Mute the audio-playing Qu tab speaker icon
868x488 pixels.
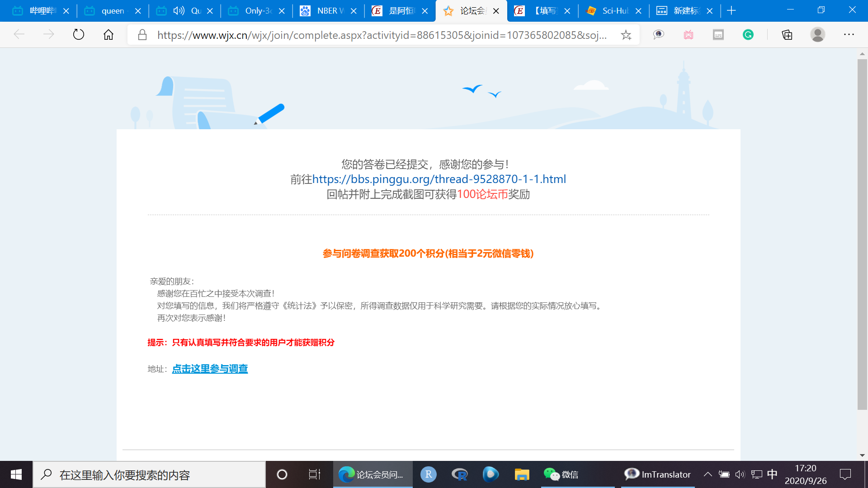coord(179,10)
